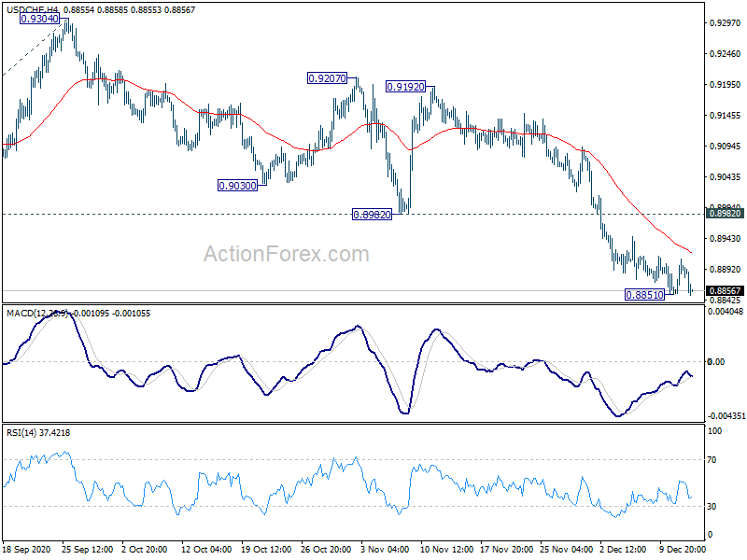
Task: Click the 9 Dec 20:00 date label
Action: coord(683,550)
